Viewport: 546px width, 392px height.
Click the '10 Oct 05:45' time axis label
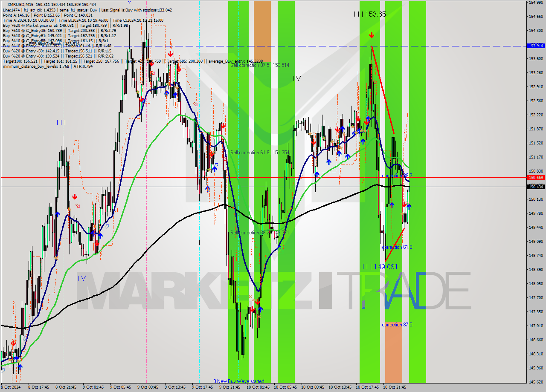pos(285,387)
